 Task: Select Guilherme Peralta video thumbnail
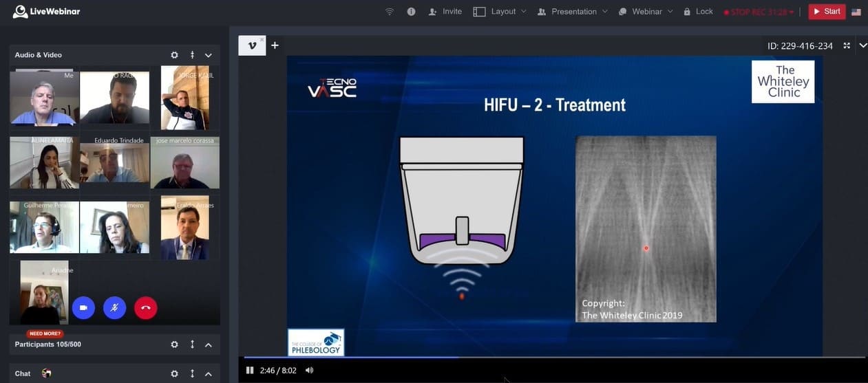[44, 227]
